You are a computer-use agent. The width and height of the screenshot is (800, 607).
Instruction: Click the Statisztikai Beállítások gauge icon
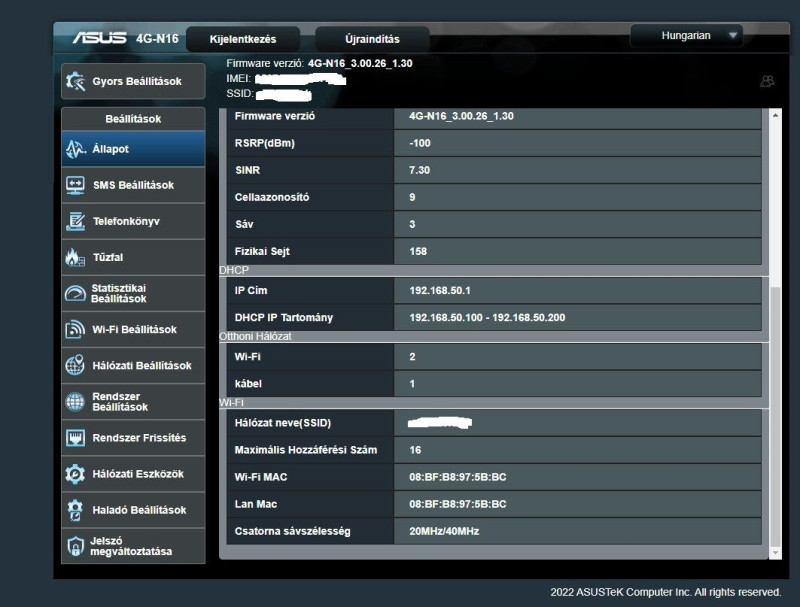click(x=76, y=293)
